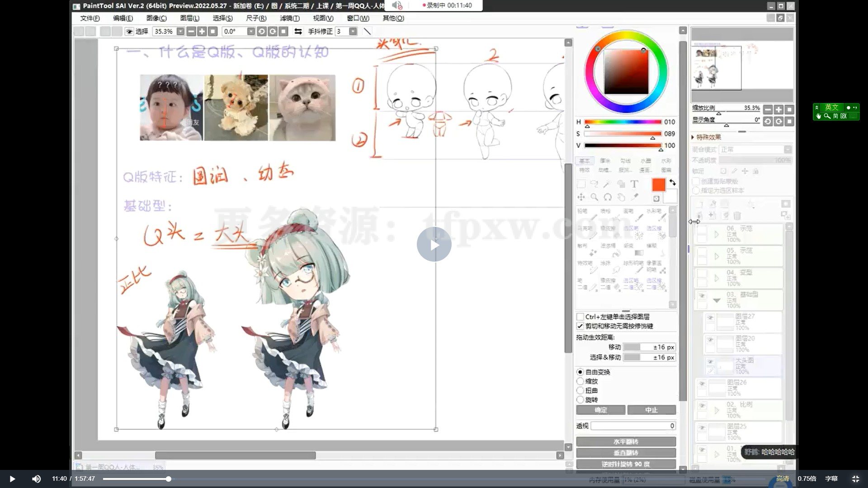Select the Text tool

[634, 184]
